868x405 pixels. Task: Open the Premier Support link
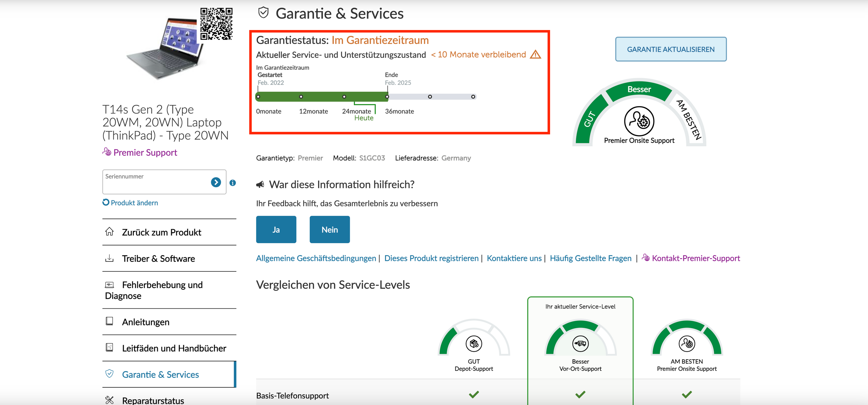point(145,153)
